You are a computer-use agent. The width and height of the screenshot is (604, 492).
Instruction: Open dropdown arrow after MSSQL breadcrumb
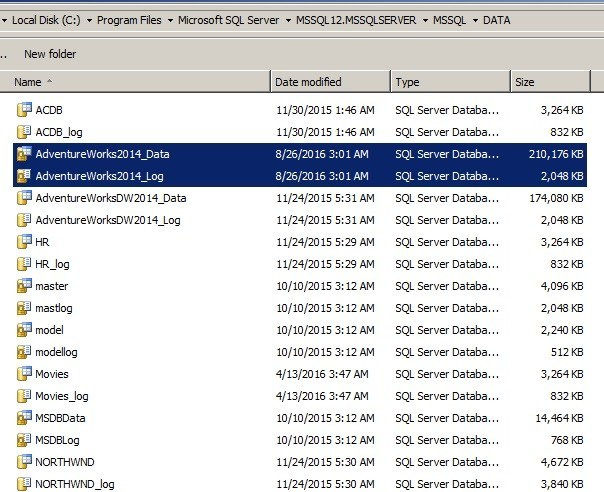[x=475, y=20]
